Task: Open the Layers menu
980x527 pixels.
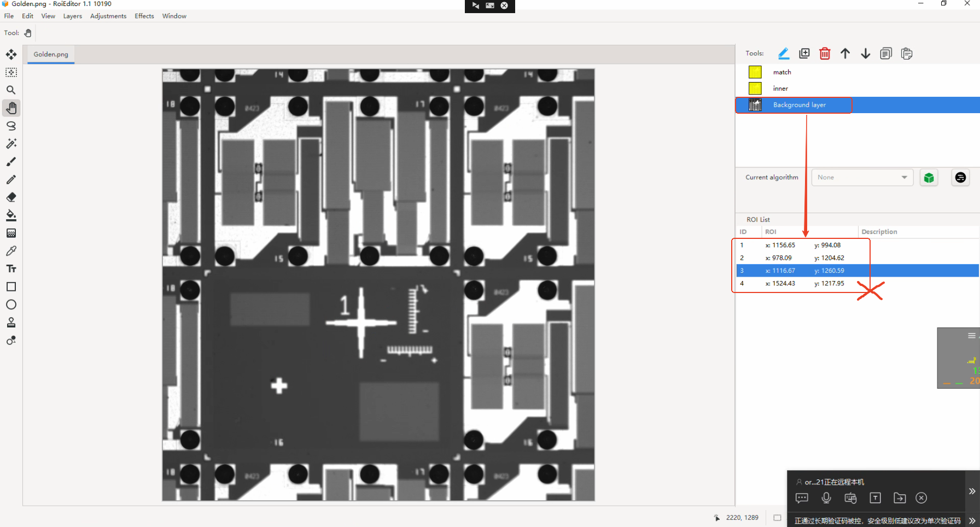Action: pos(72,16)
